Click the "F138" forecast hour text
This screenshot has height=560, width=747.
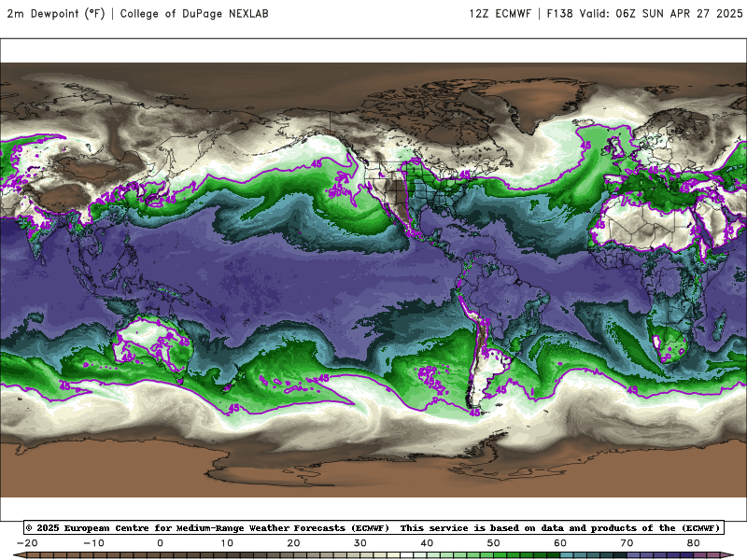click(559, 13)
